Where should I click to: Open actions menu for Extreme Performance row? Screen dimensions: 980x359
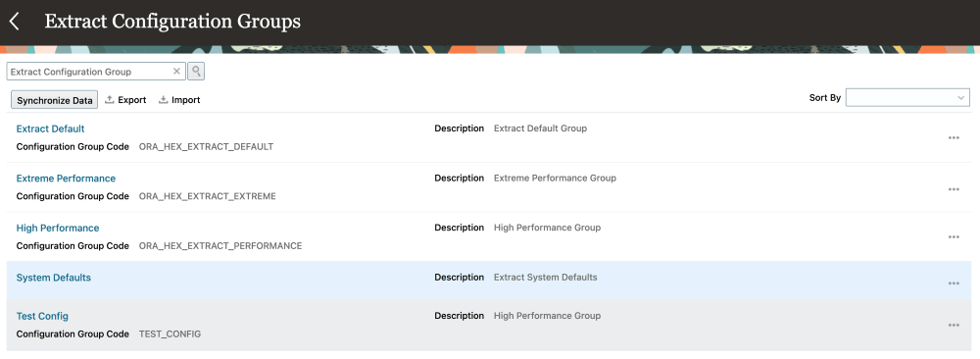click(954, 189)
